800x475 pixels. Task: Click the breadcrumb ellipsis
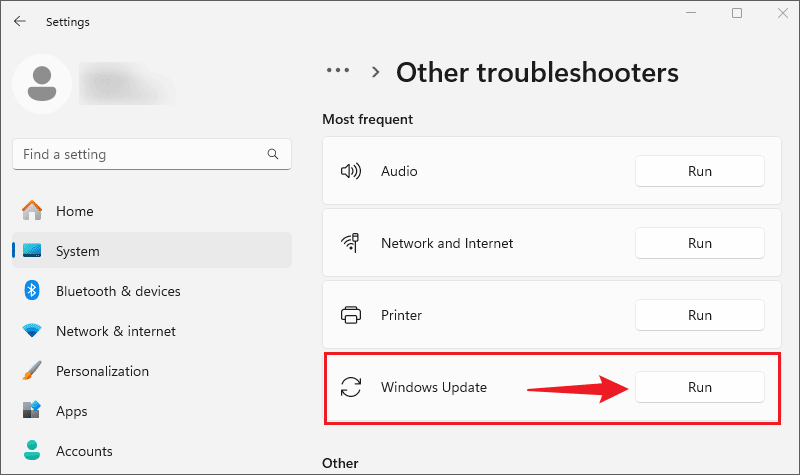click(338, 71)
